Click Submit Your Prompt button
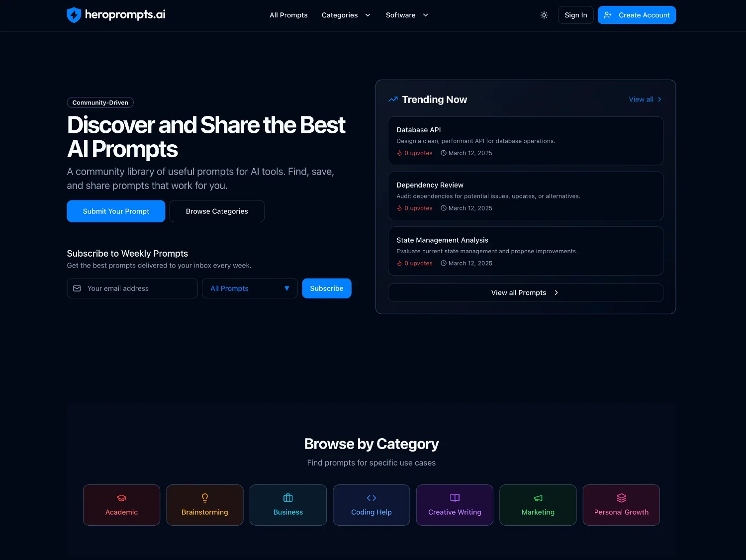The image size is (746, 560). click(116, 211)
